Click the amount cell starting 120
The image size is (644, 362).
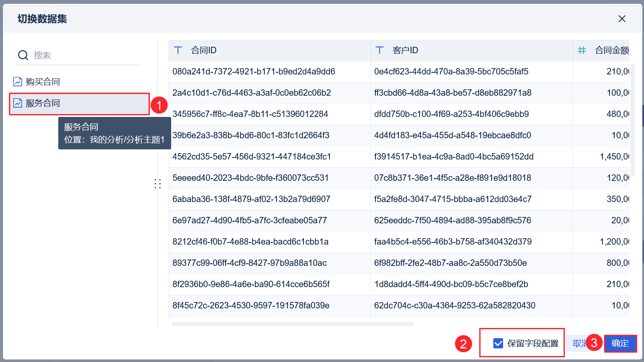601,178
